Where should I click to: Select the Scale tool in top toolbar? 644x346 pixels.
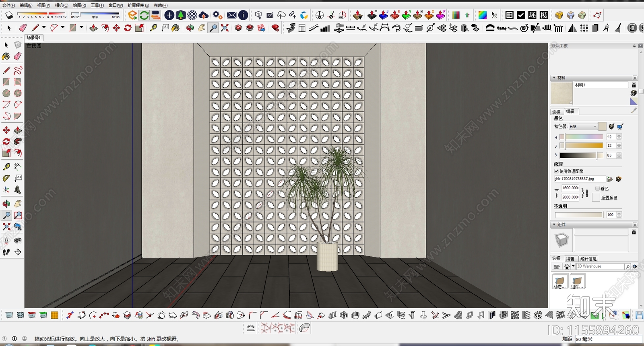point(139,28)
